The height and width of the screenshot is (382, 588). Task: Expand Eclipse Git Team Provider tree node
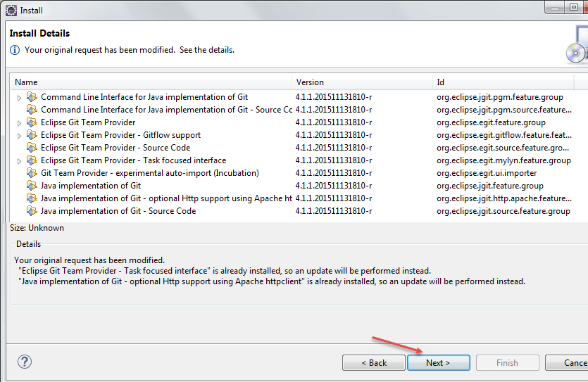[19, 122]
